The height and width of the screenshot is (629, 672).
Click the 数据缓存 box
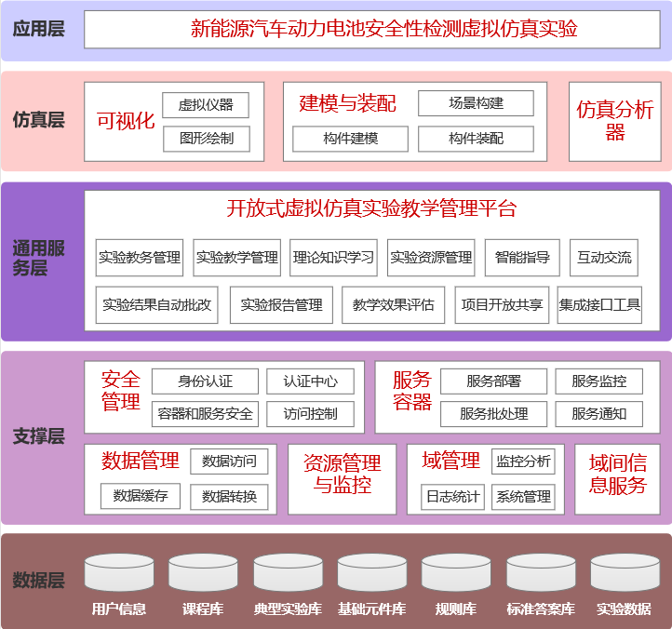tap(141, 496)
